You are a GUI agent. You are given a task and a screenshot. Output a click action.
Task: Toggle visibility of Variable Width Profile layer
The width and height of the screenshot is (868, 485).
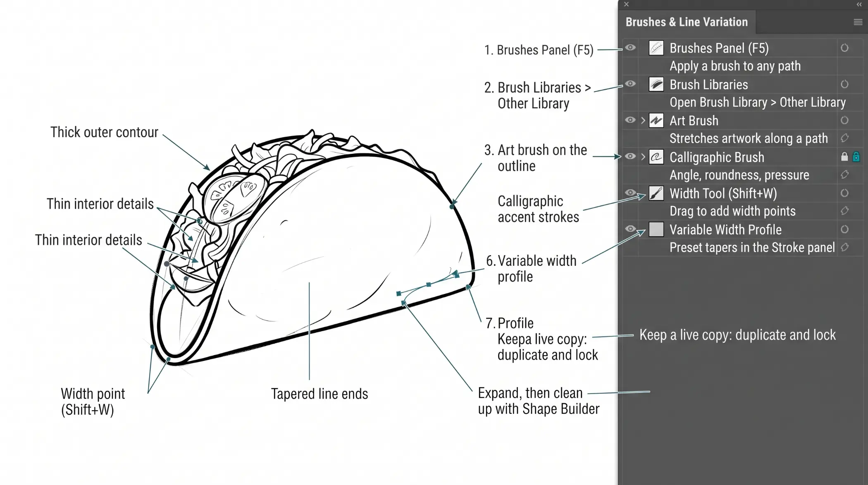(630, 229)
